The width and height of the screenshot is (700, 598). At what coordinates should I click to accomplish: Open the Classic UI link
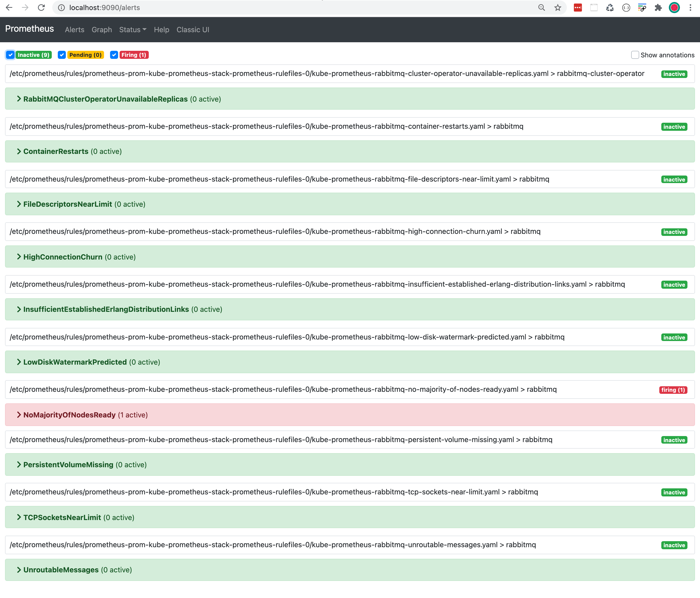pyautogui.click(x=192, y=30)
